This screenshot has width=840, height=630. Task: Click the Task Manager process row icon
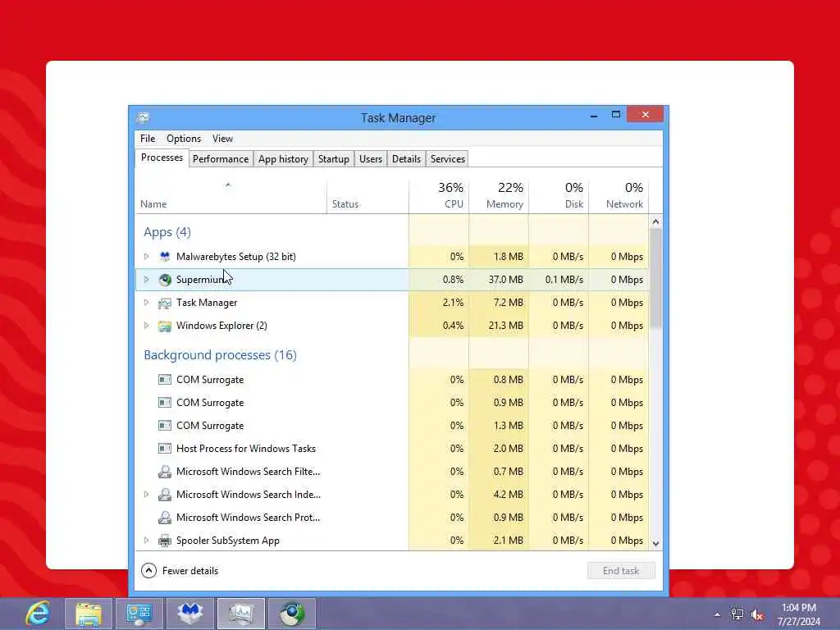click(x=164, y=303)
